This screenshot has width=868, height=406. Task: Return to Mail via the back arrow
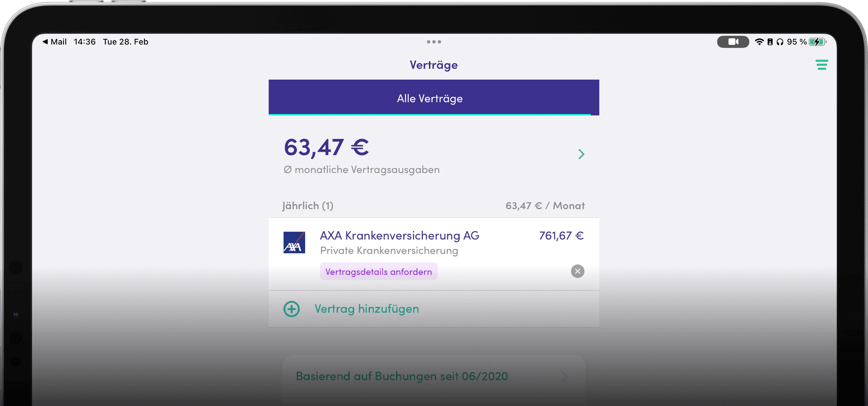[x=54, y=42]
